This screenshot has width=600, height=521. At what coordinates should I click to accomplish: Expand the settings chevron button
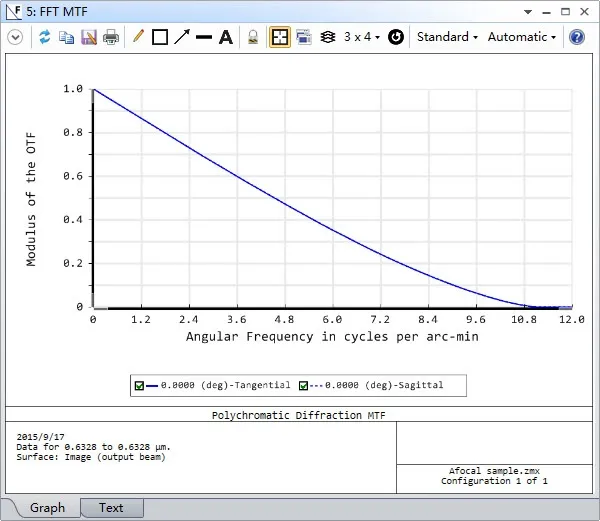[x=15, y=37]
